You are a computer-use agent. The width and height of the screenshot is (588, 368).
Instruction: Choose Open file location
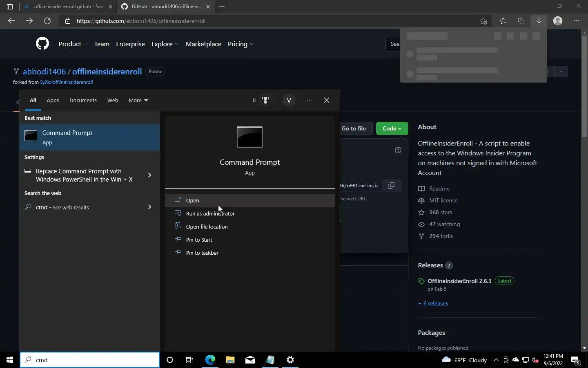click(249, 227)
